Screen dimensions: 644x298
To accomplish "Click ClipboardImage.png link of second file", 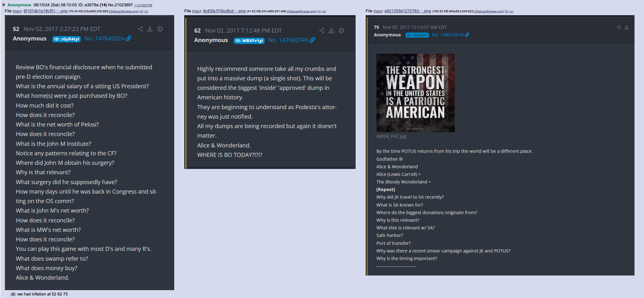I will 301,11.
